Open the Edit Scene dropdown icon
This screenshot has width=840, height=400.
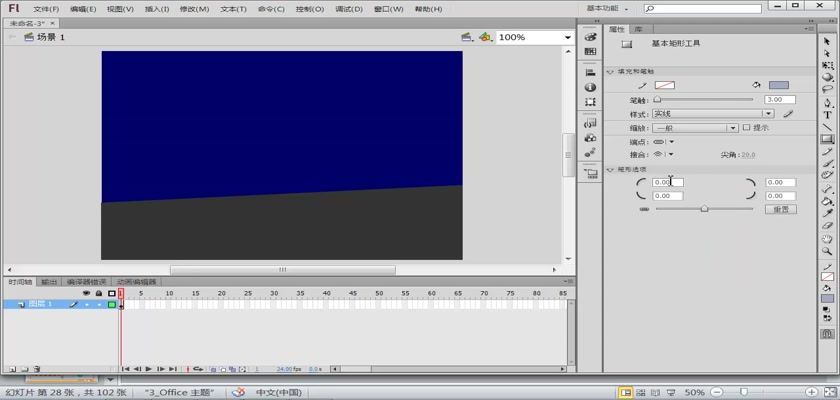(x=467, y=37)
